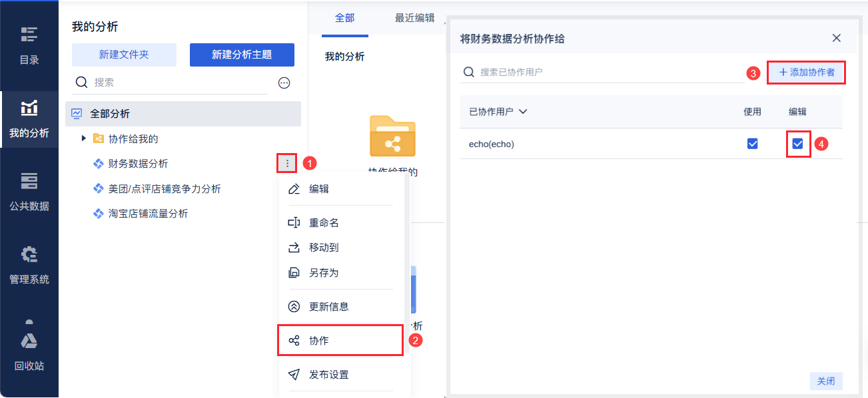Click the 新建文件夹 button

tap(124, 55)
